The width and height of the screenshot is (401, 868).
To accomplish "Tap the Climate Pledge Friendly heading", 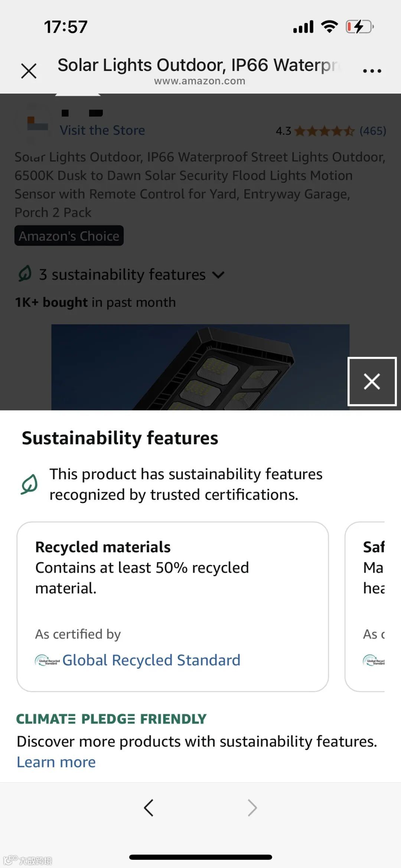I will click(x=111, y=719).
